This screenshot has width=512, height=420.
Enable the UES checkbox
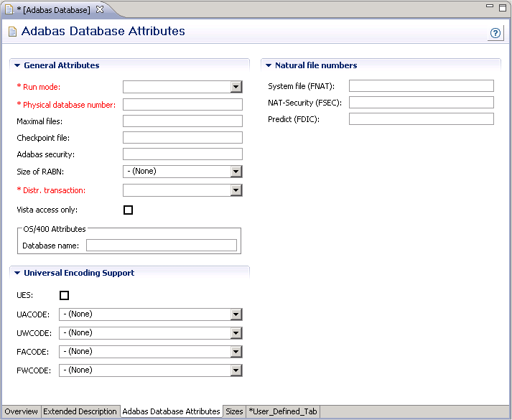coord(64,295)
